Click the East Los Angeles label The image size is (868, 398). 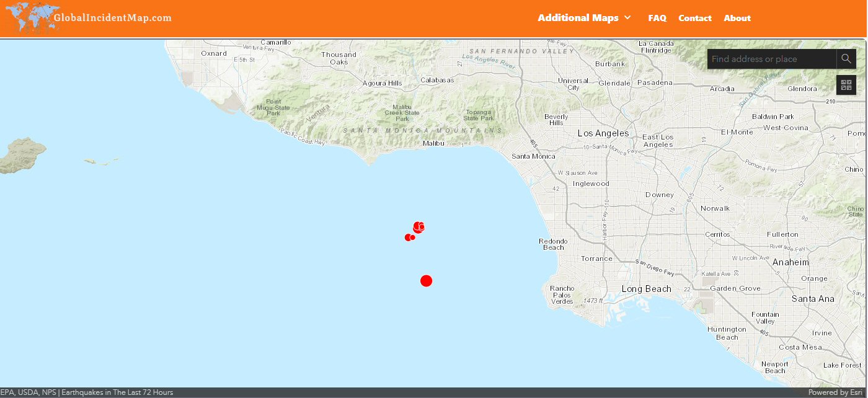(658, 141)
